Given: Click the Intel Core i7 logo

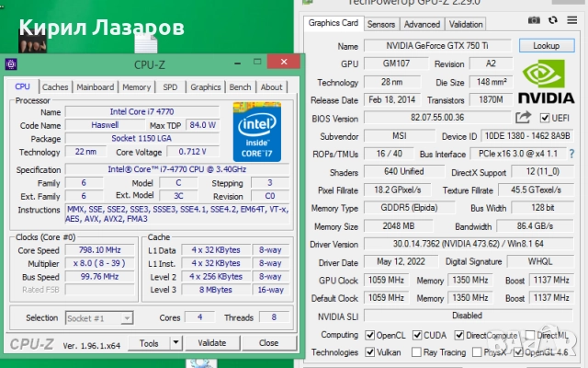Looking at the screenshot, I should pyautogui.click(x=257, y=132).
